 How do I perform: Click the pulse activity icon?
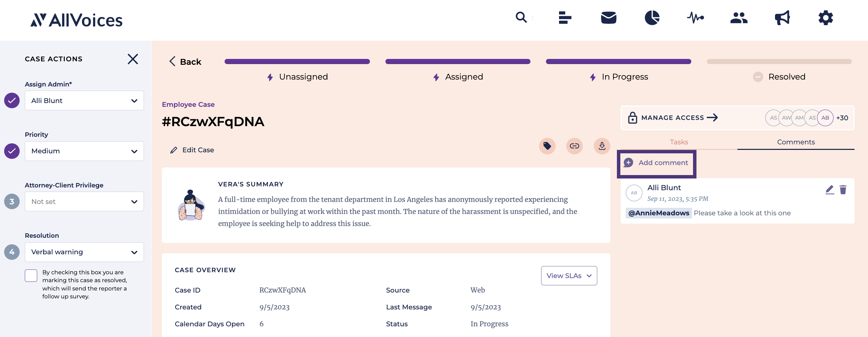tap(695, 18)
